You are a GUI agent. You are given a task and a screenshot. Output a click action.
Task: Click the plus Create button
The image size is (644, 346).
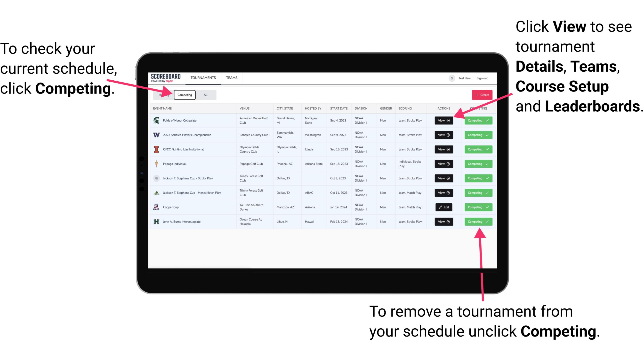(481, 95)
